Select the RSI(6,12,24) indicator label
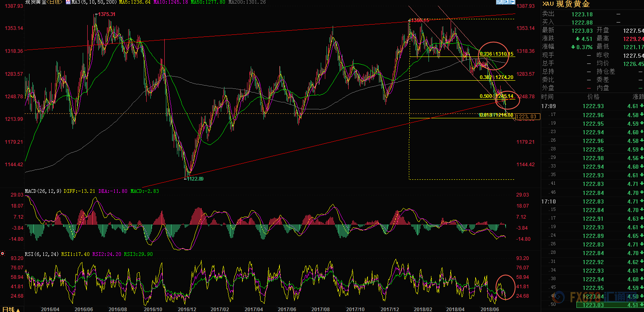 (42, 254)
